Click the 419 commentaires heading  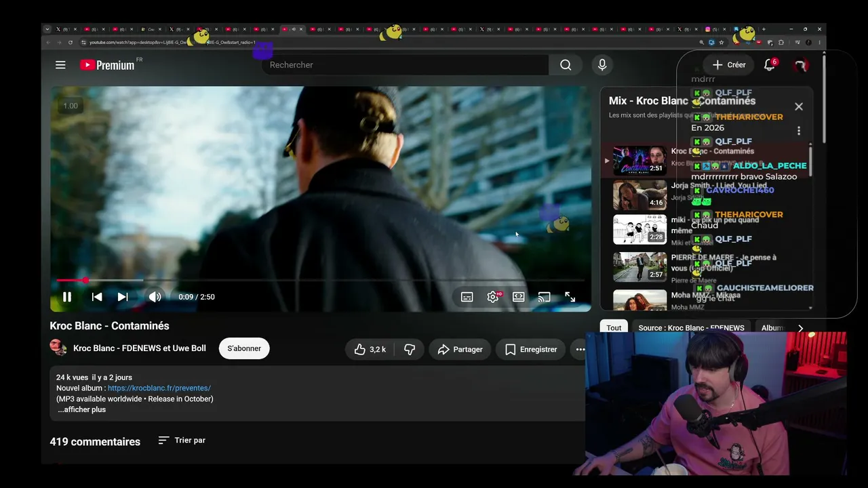click(95, 442)
